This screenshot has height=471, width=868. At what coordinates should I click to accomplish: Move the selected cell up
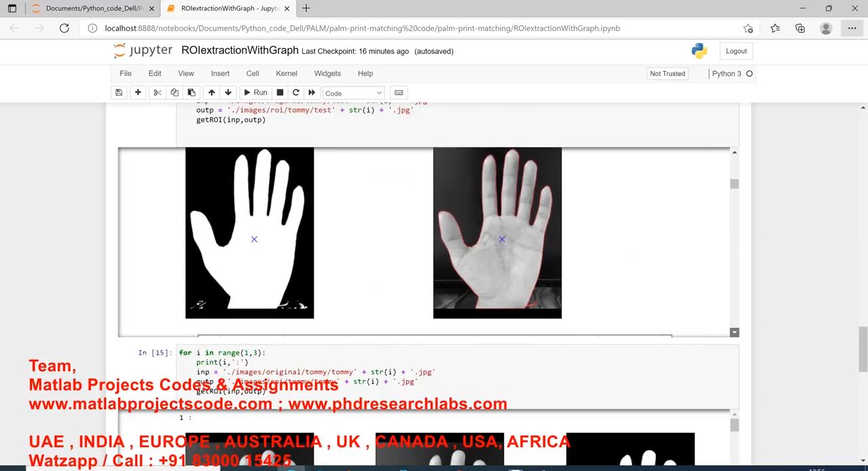(x=212, y=93)
